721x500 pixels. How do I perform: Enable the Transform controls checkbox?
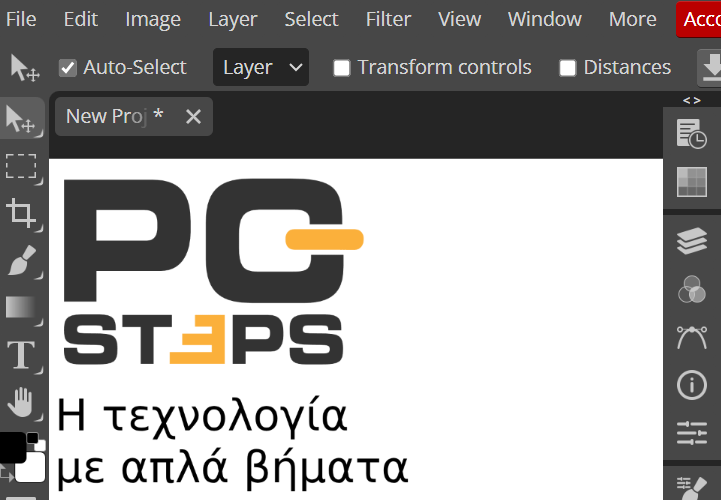click(342, 68)
